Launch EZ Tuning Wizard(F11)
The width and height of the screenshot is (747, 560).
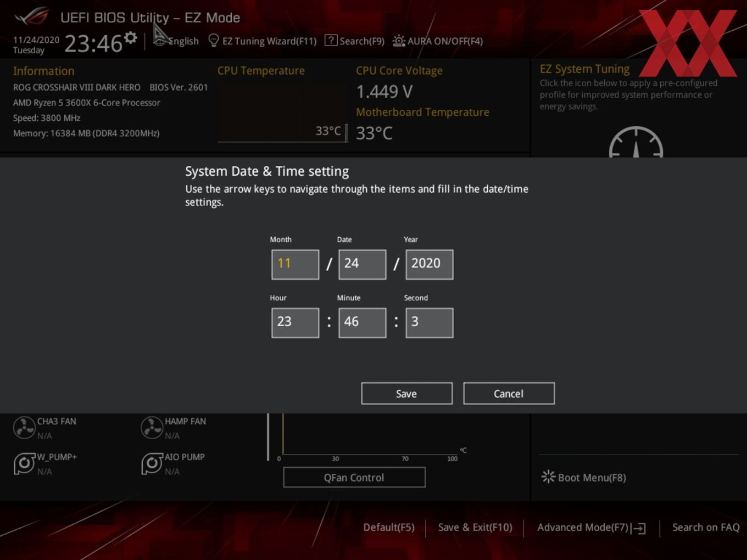click(x=263, y=41)
